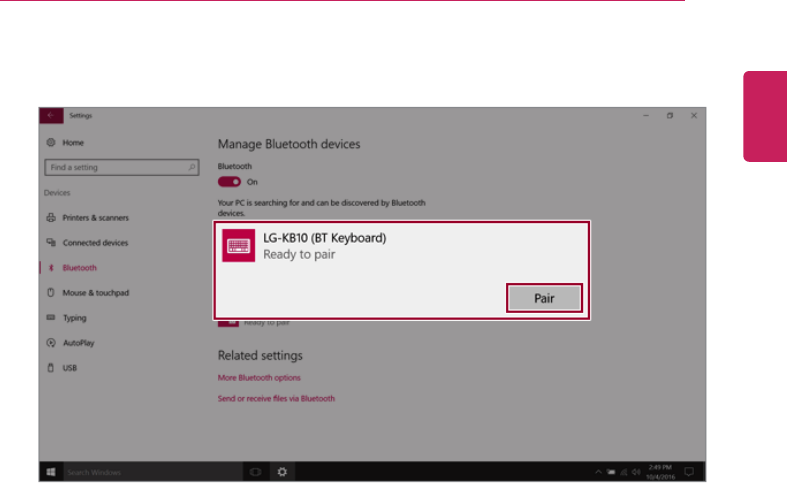The height and width of the screenshot is (504, 787).
Task: Click the second device icon below the highlight
Action: pyautogui.click(x=228, y=323)
